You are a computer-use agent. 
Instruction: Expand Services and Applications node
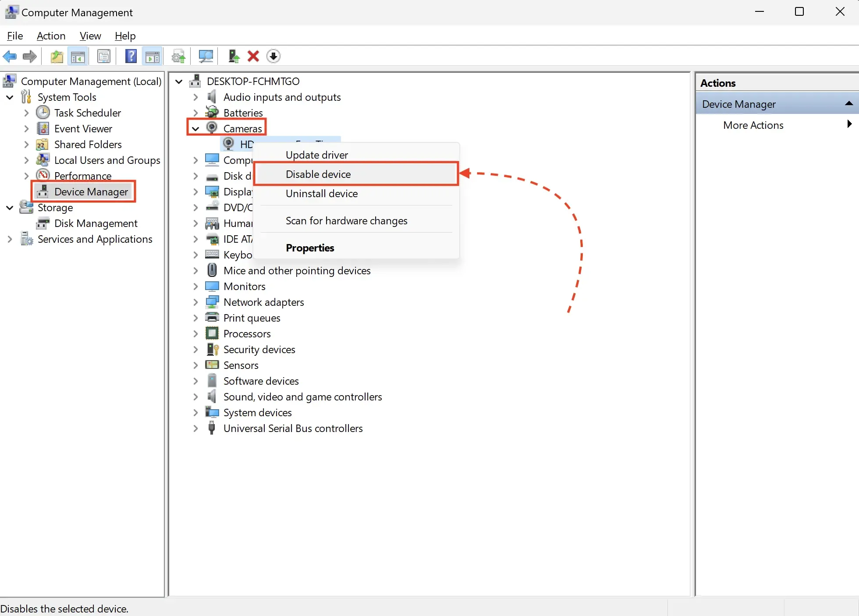point(10,239)
